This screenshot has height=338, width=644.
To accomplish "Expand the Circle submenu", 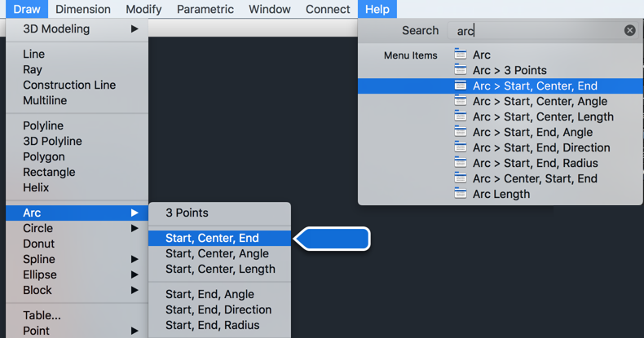I will [135, 228].
